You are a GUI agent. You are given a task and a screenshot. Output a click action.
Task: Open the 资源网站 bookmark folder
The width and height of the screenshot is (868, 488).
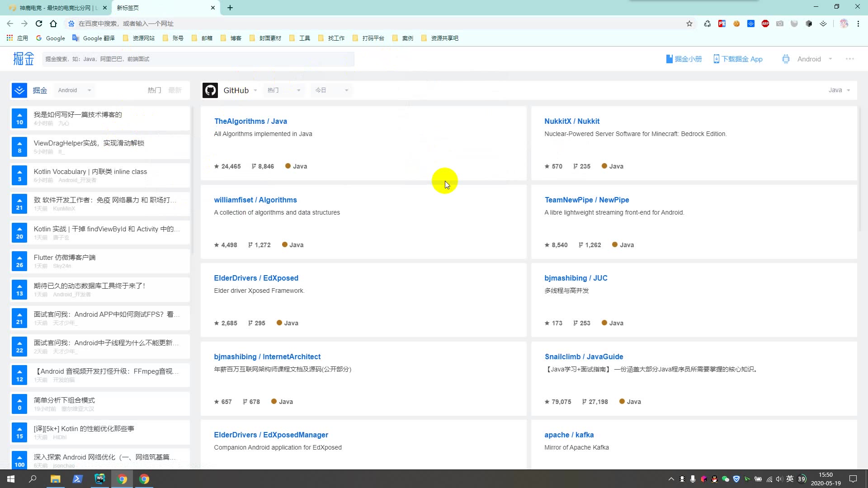point(139,38)
